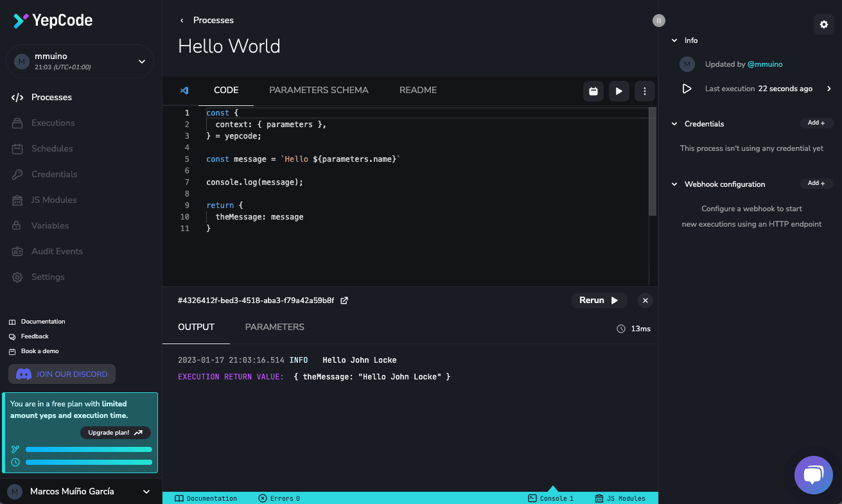
Task: Open in VS Code icon
Action: pos(184,91)
